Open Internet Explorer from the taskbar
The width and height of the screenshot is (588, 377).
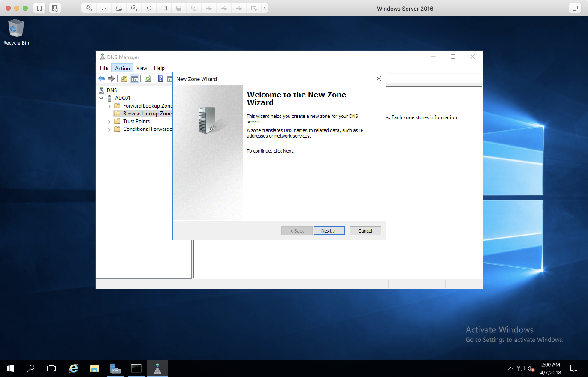(x=74, y=368)
